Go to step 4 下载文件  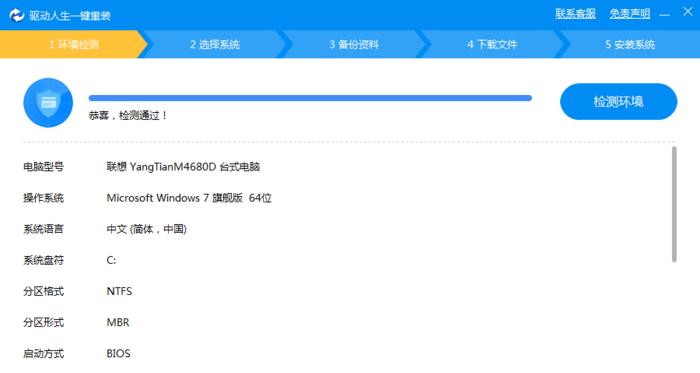[x=492, y=44]
